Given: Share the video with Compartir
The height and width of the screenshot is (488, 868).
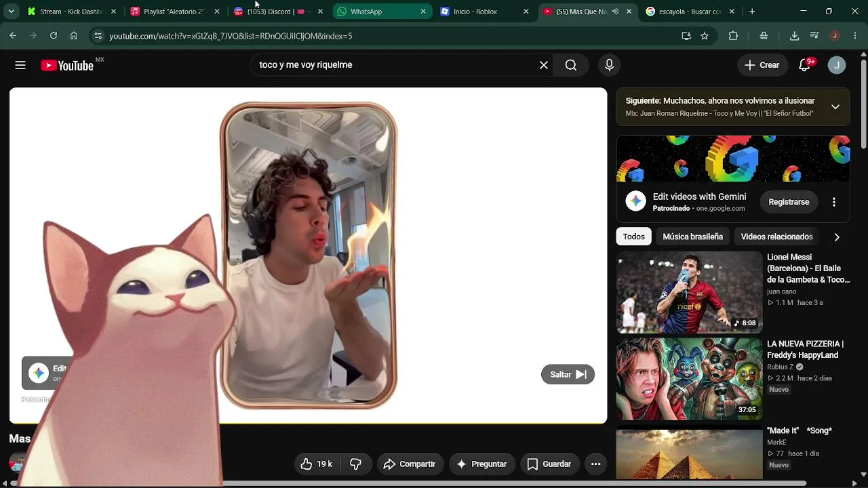Looking at the screenshot, I should 410,464.
